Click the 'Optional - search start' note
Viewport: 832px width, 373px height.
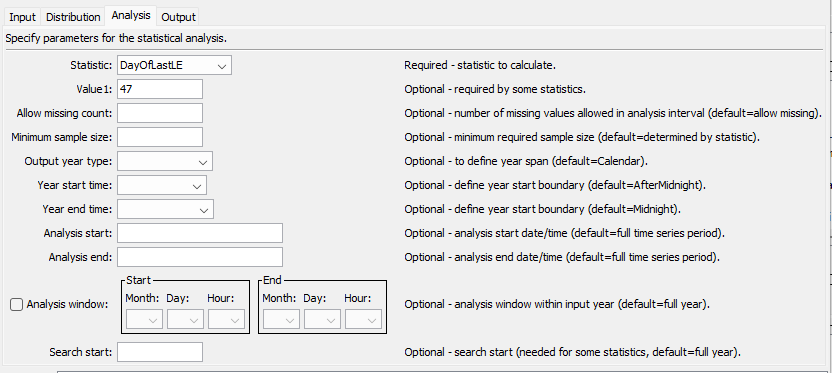coord(572,352)
